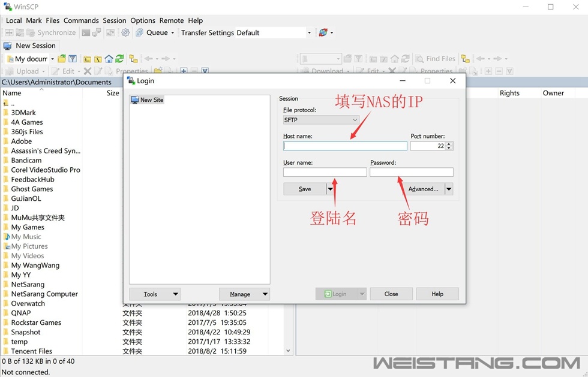Expand the Login button dropdown arrow
The width and height of the screenshot is (588, 377).
click(x=362, y=294)
